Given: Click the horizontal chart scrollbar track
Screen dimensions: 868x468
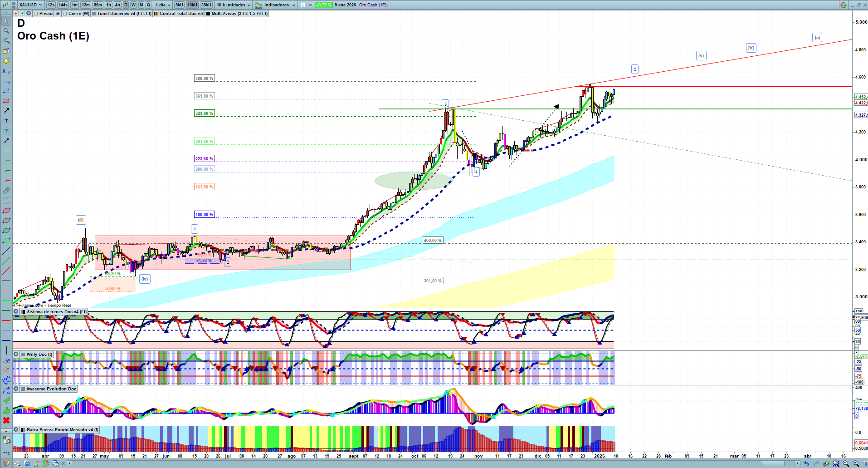Looking at the screenshot, I should coord(434,463).
